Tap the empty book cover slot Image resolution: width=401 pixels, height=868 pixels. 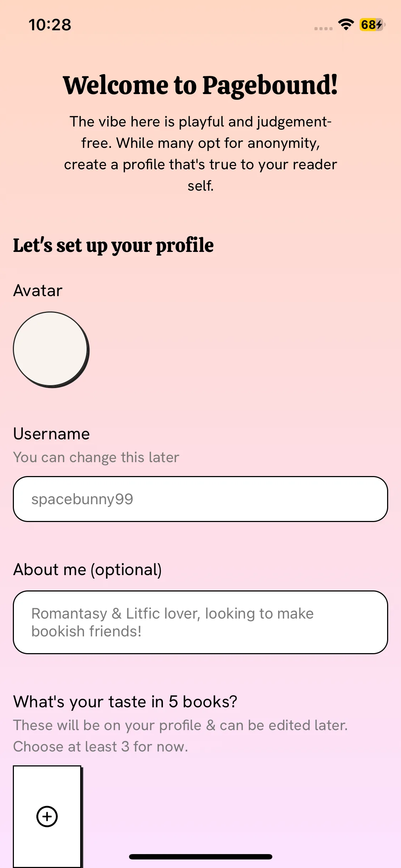point(47,784)
